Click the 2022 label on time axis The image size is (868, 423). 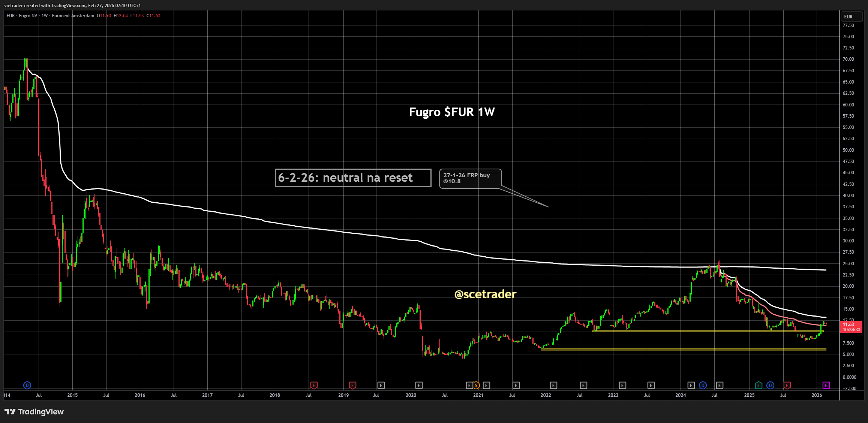coord(546,395)
